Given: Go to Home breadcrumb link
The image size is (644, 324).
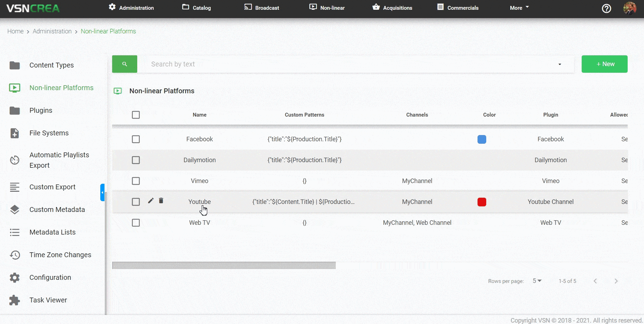Looking at the screenshot, I should pyautogui.click(x=15, y=31).
